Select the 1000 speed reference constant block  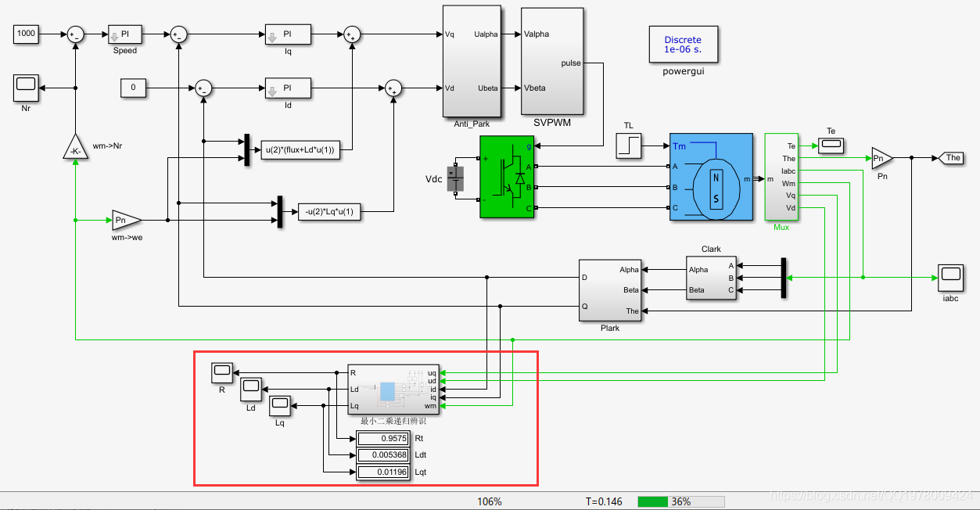[27, 34]
